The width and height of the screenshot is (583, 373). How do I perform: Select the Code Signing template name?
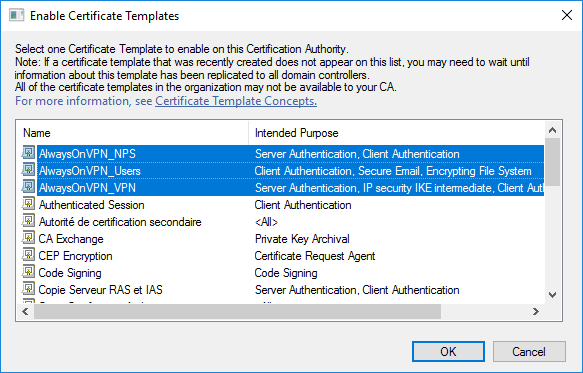tap(70, 273)
